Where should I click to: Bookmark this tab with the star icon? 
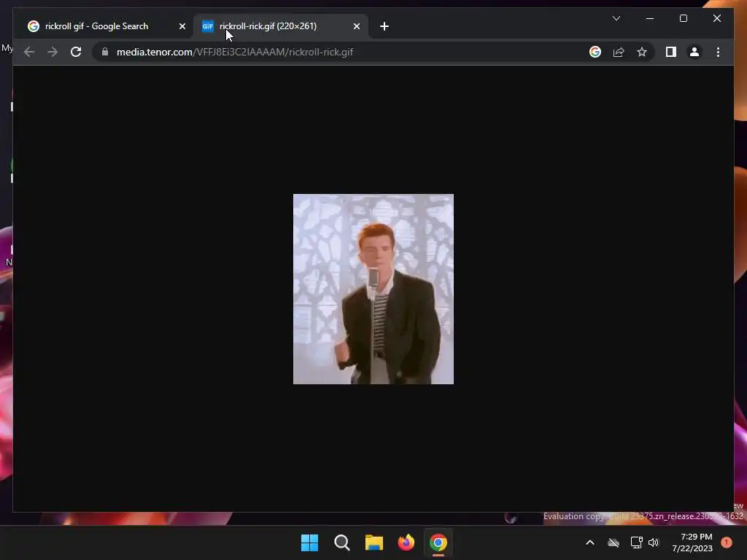[x=642, y=52]
